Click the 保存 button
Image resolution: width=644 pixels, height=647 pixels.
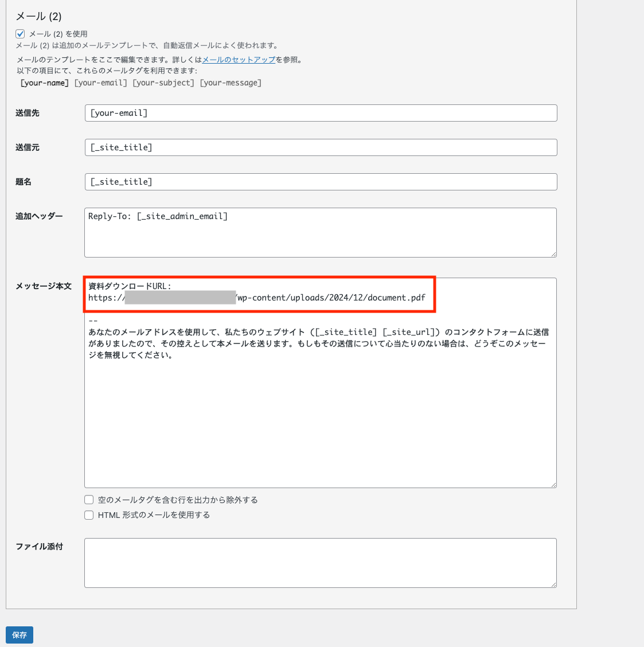coord(19,635)
